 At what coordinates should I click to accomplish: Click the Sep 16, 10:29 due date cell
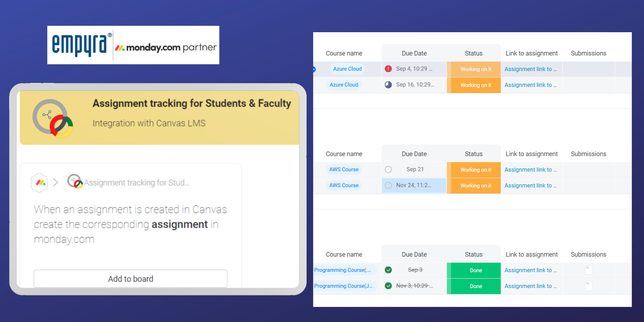coord(415,85)
